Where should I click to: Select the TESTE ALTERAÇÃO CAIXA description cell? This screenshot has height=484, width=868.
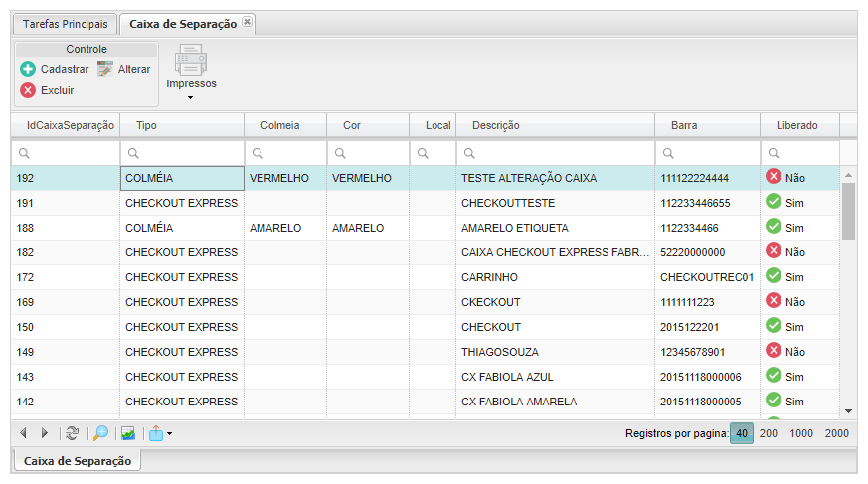[x=555, y=178]
